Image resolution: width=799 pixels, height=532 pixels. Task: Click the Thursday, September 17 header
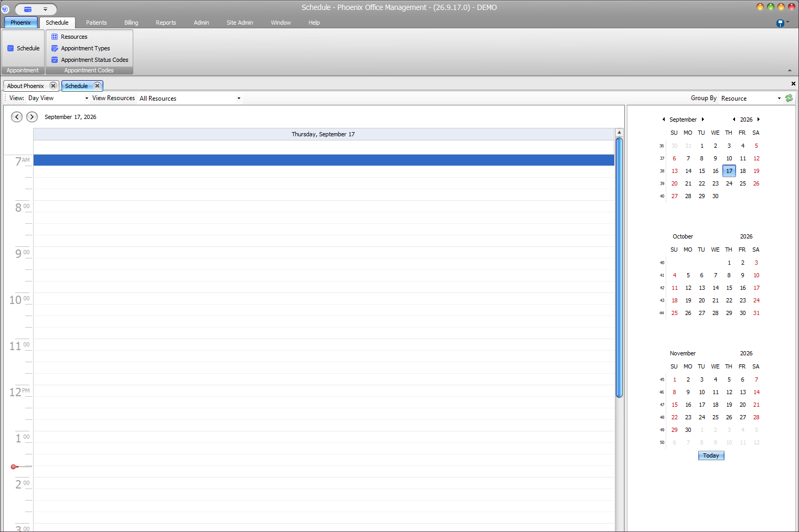tap(324, 134)
